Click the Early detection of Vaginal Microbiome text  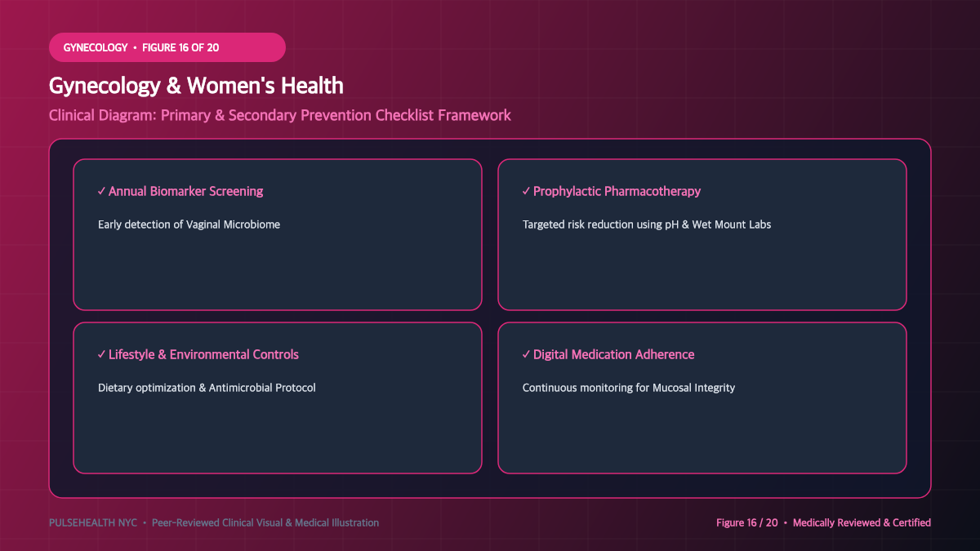click(x=189, y=224)
